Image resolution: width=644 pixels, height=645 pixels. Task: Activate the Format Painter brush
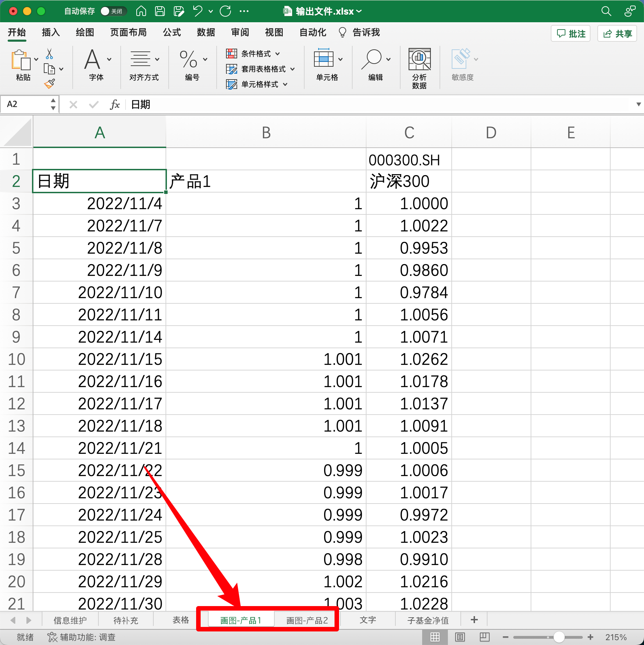click(49, 83)
